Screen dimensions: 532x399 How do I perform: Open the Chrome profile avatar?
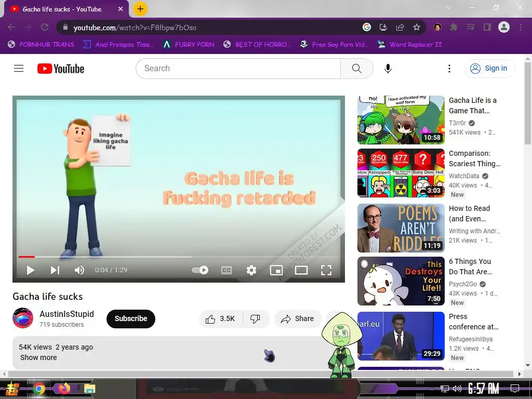[x=504, y=27]
